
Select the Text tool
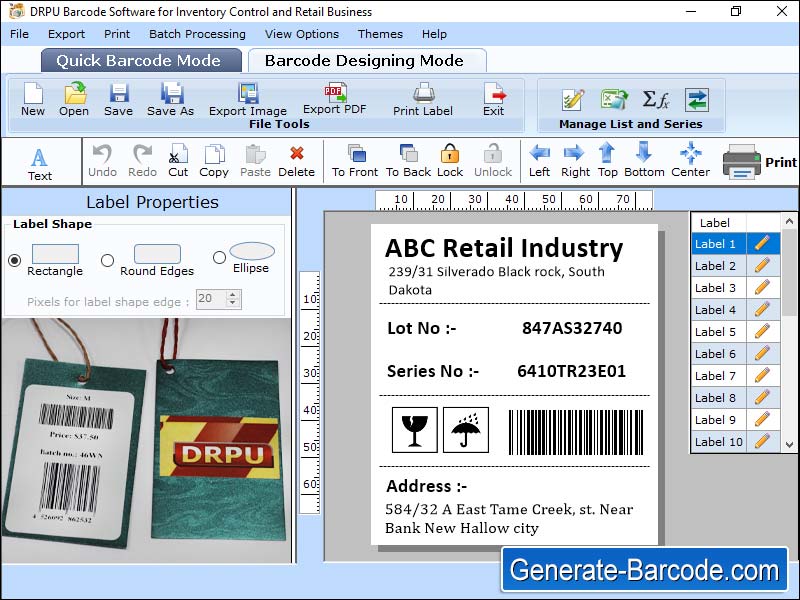[40, 160]
